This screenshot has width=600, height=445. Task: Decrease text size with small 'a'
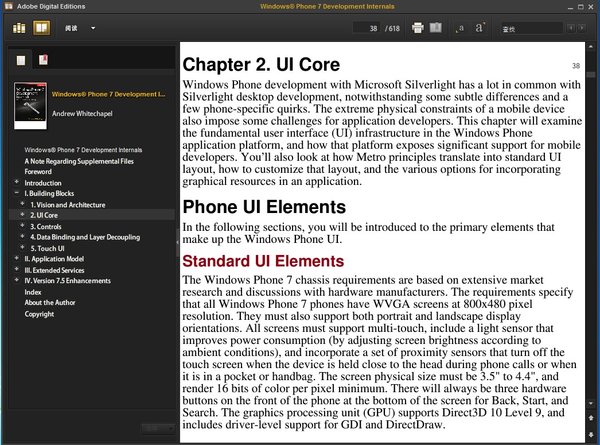(461, 29)
